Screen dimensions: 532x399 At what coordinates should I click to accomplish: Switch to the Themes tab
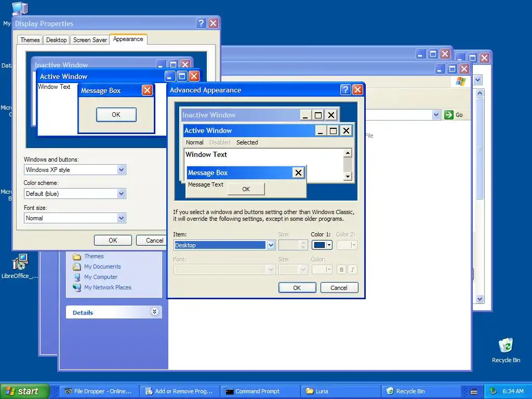[30, 40]
